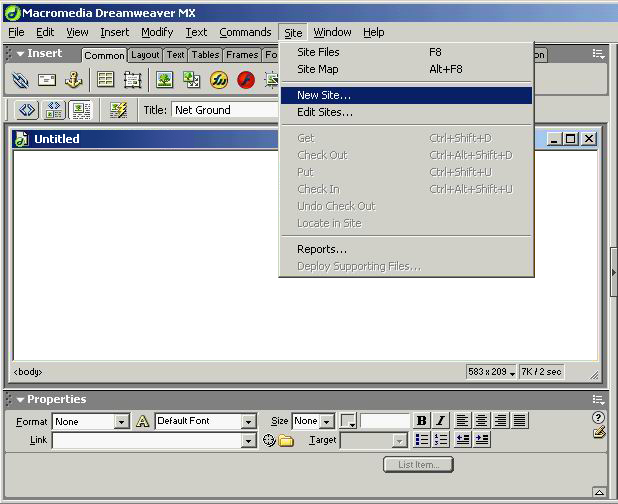Open the Insert panel options menu icon
Viewport: 618px width, 504px height.
[598, 54]
